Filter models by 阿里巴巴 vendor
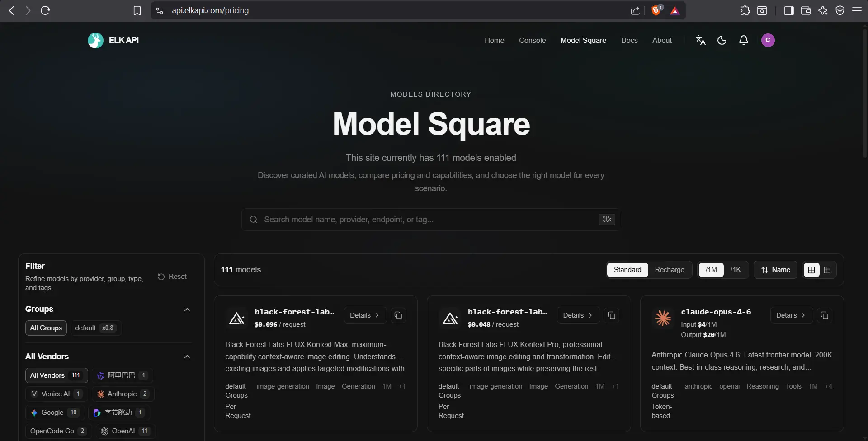 coord(123,375)
